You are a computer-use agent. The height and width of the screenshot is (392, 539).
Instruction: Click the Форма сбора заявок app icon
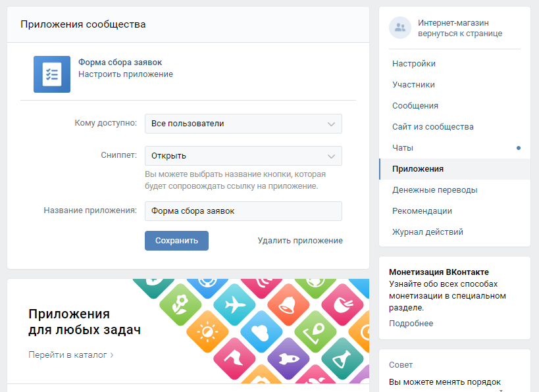[52, 74]
